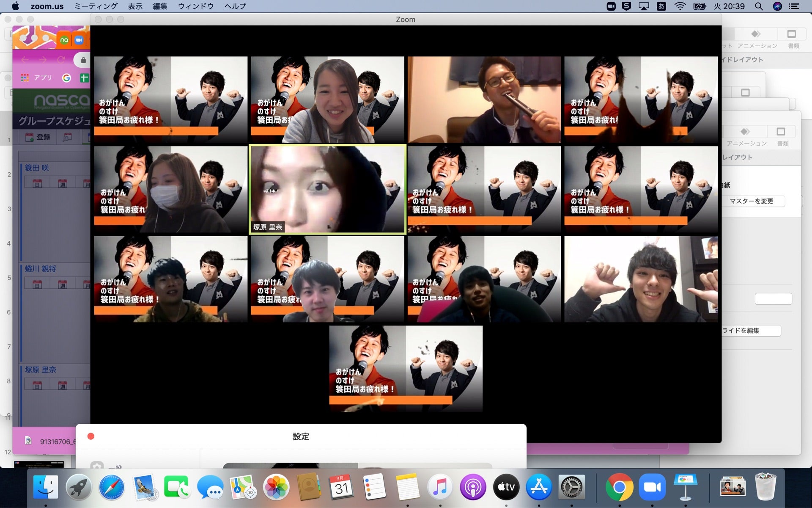Viewport: 812px width, 508px height.
Task: Open the ウィンドウ menu
Action: coord(195,6)
